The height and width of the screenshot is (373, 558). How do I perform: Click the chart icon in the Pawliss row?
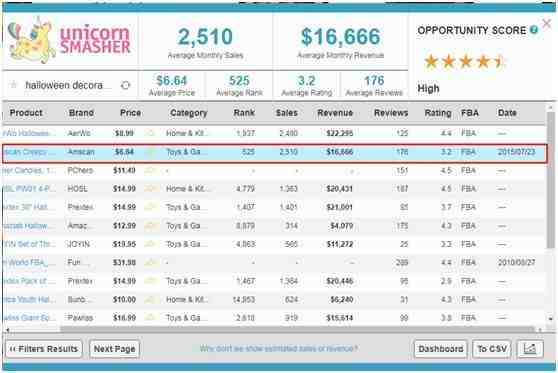(x=151, y=317)
